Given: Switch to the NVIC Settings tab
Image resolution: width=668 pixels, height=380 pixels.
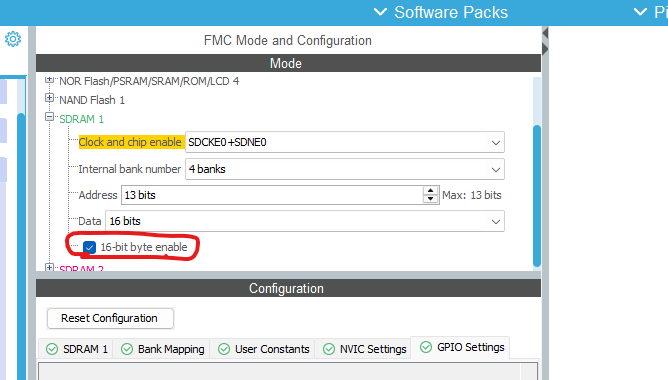Looking at the screenshot, I should (x=364, y=349).
